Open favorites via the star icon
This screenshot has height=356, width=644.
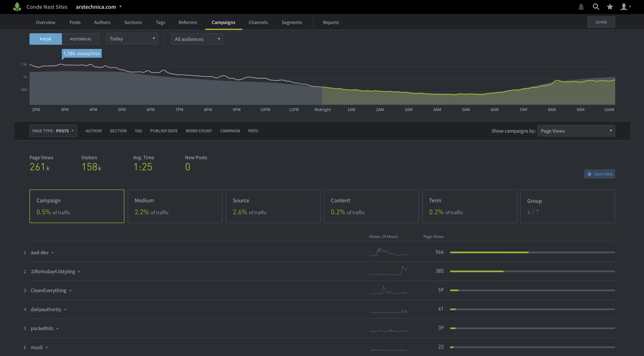coord(610,7)
